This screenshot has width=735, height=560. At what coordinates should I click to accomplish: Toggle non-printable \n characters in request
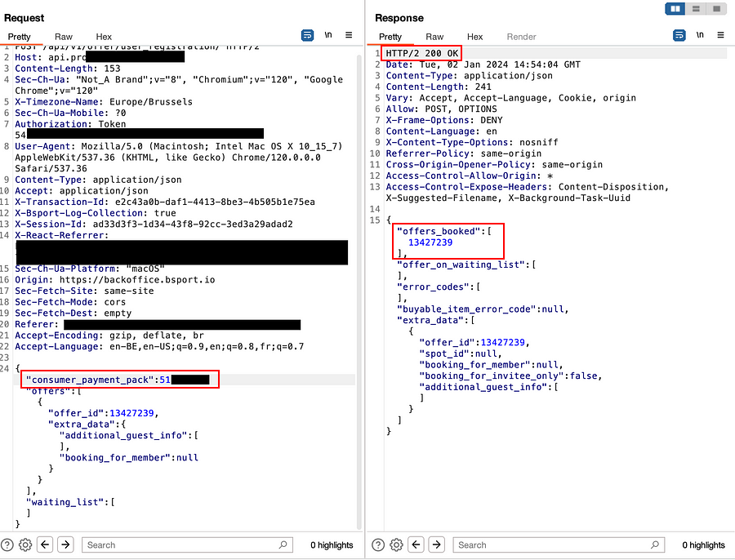click(x=328, y=36)
